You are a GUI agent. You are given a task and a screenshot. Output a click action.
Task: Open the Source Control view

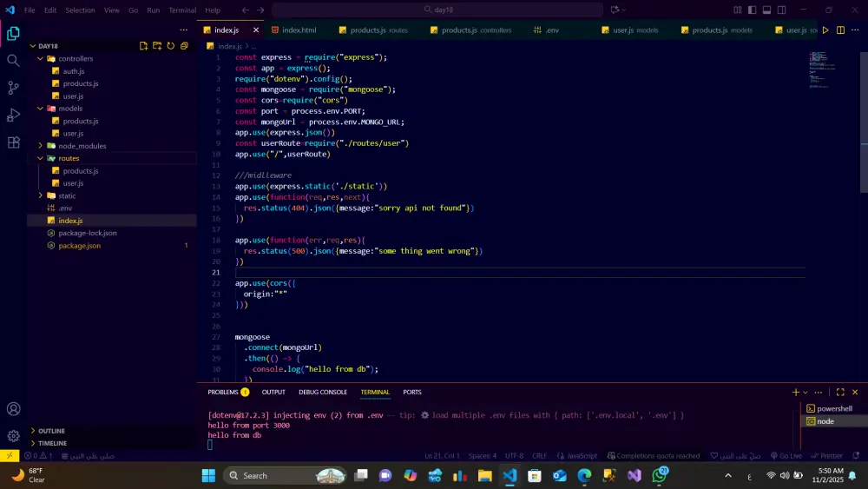tap(13, 88)
